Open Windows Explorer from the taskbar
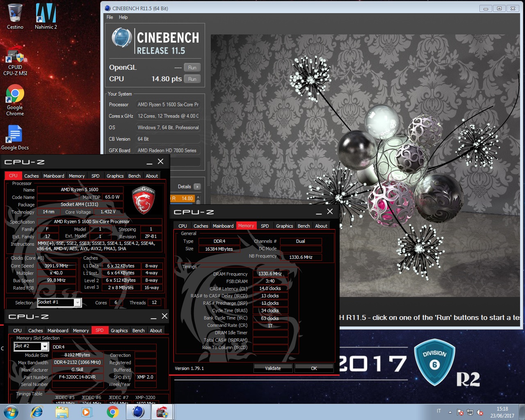This screenshot has width=525, height=420. coord(62,412)
